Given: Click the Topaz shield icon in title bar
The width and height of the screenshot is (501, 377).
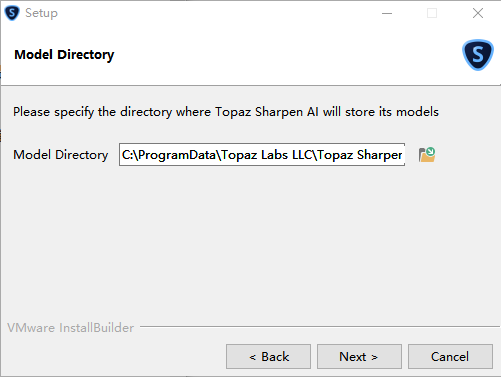Looking at the screenshot, I should (x=12, y=13).
